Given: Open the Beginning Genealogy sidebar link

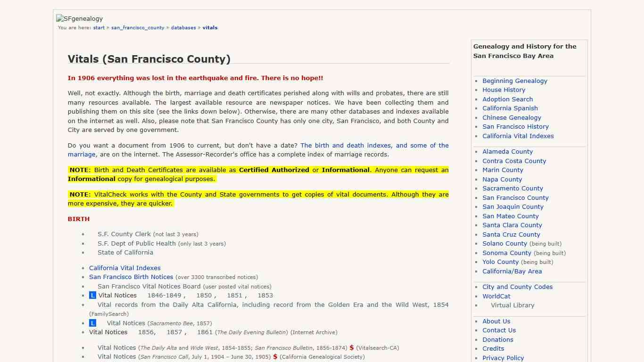Looking at the screenshot, I should [514, 81].
